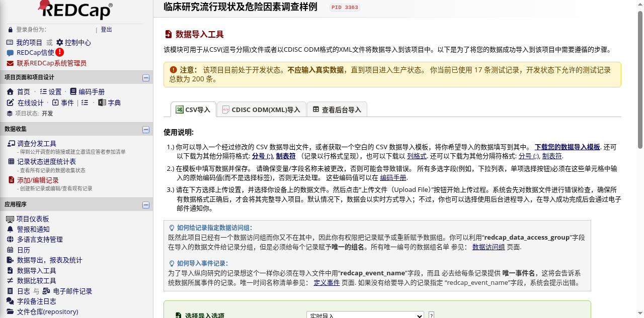Click the non-bold 制表符 column-format link
Screen dimensions: 644x318
(552, 156)
